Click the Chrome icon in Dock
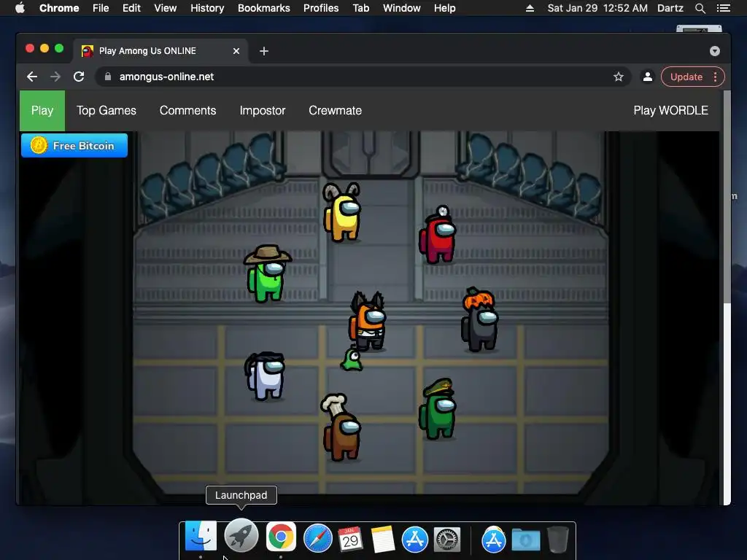747x560 pixels. [x=281, y=537]
